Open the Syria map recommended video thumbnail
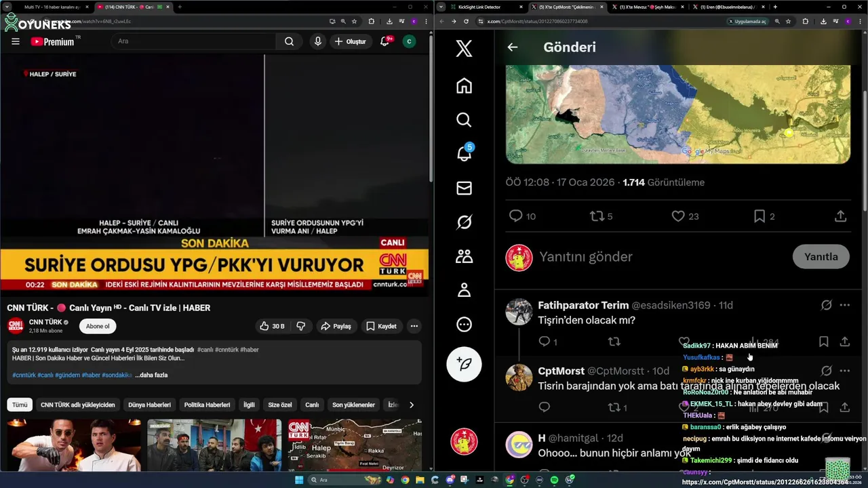Image resolution: width=868 pixels, height=488 pixels. tap(355, 445)
